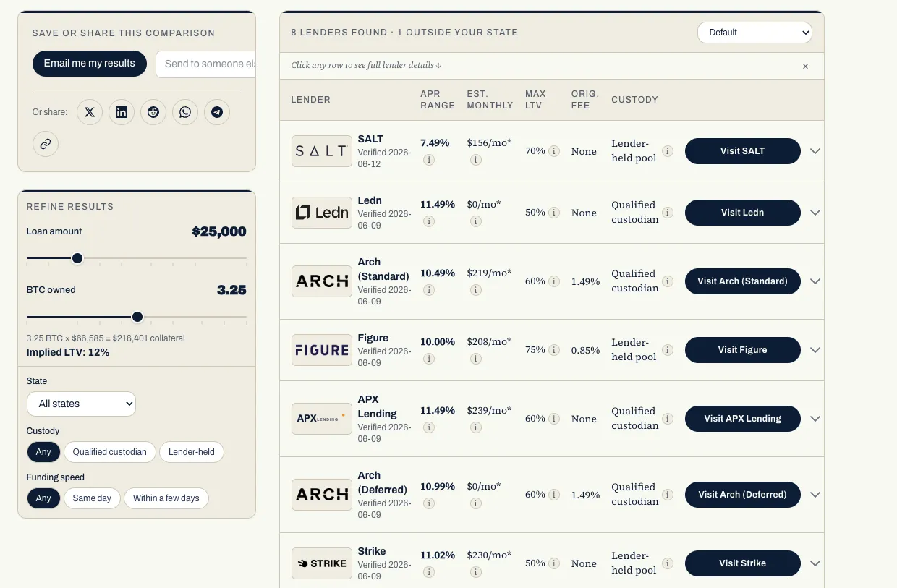Share comparison on Reddit
The image size is (897, 588).
click(x=153, y=112)
